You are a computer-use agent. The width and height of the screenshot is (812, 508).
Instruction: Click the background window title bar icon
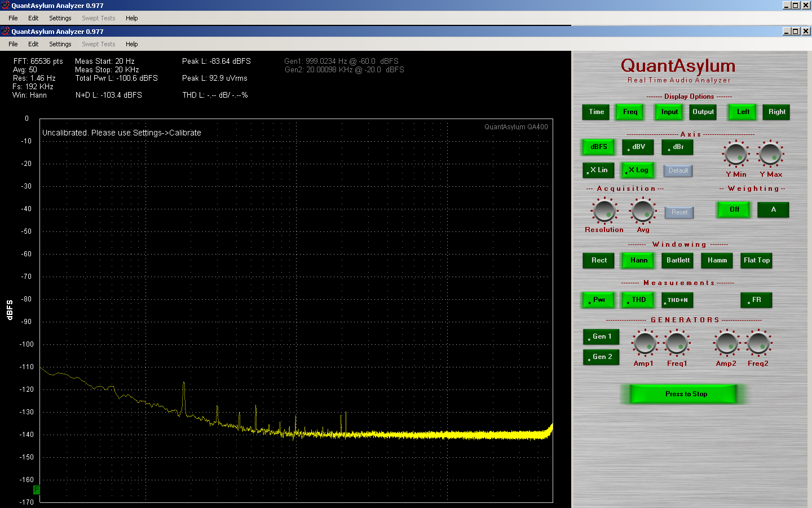click(5, 5)
